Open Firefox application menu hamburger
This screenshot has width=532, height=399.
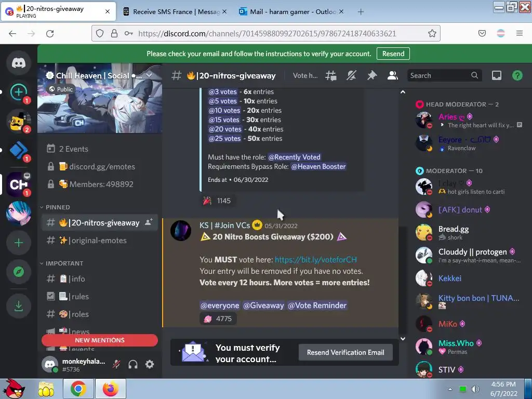pos(520,33)
